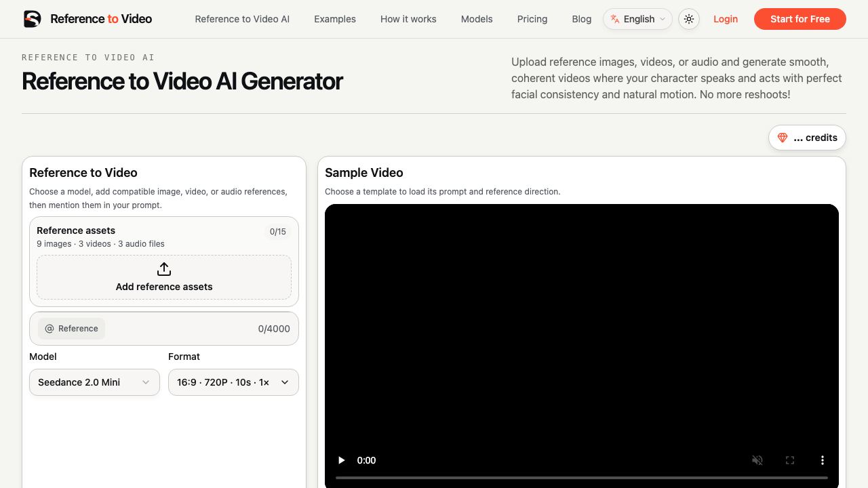Go to the Examples nav item
Screen dimensions: 868x488
pos(335,19)
